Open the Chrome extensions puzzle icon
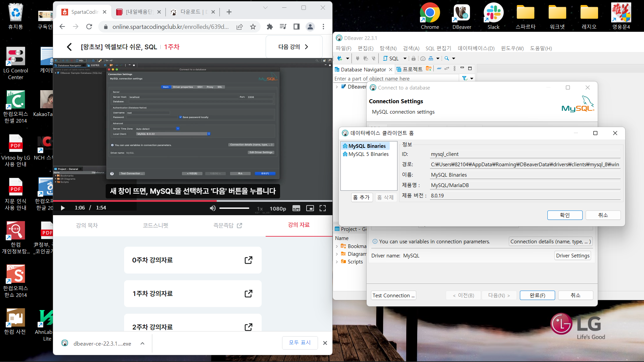The width and height of the screenshot is (644, 362). 270,26
